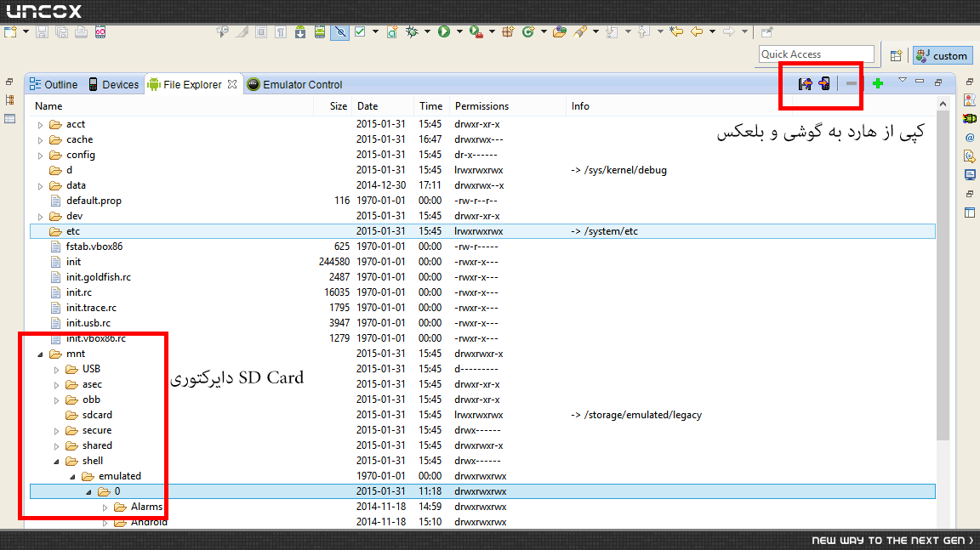
Task: Collapse the shell folder
Action: coord(57,462)
